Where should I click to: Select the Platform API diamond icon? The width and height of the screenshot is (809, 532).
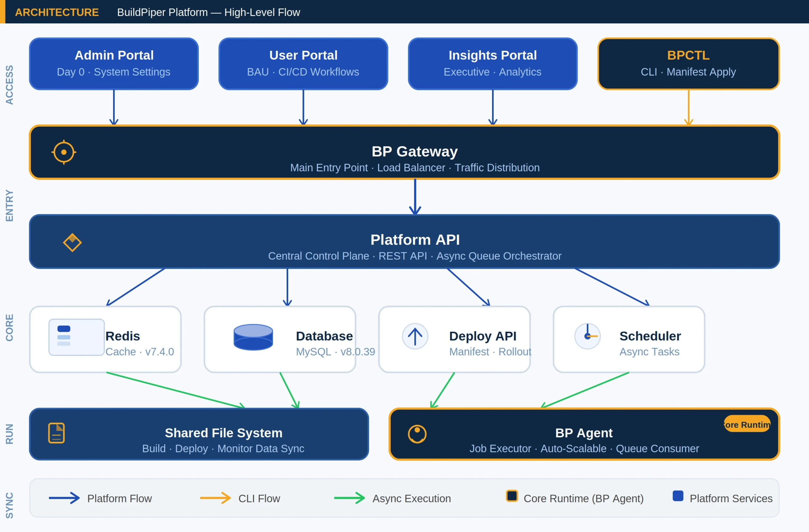pos(72,242)
